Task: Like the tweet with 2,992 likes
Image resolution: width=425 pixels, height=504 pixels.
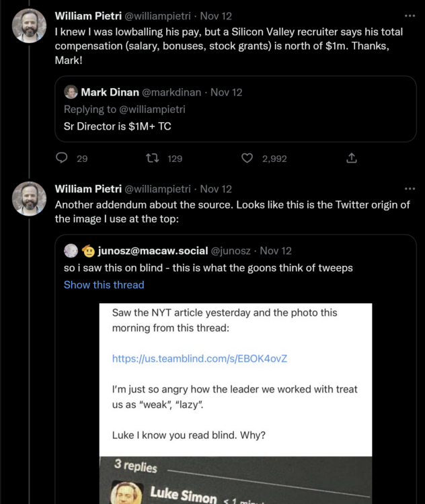Action: [247, 159]
